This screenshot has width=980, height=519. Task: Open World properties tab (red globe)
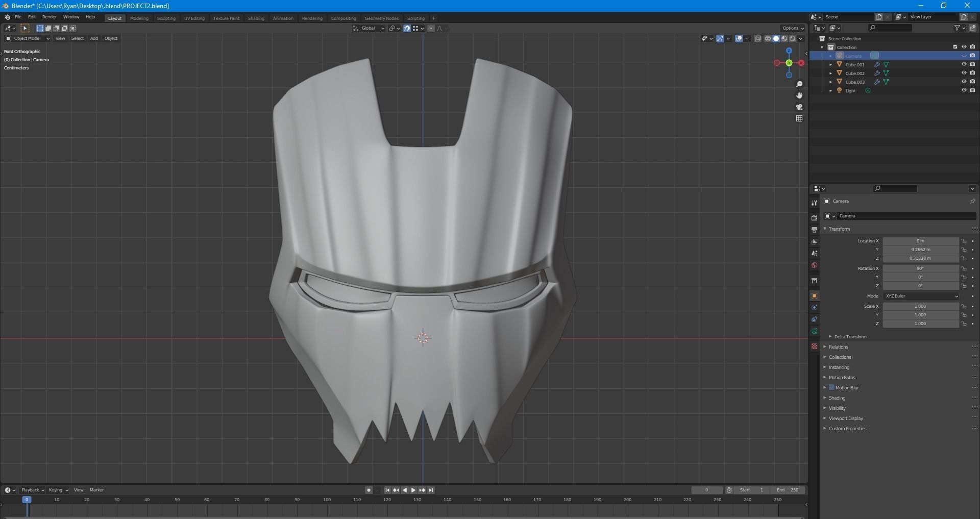pos(814,265)
